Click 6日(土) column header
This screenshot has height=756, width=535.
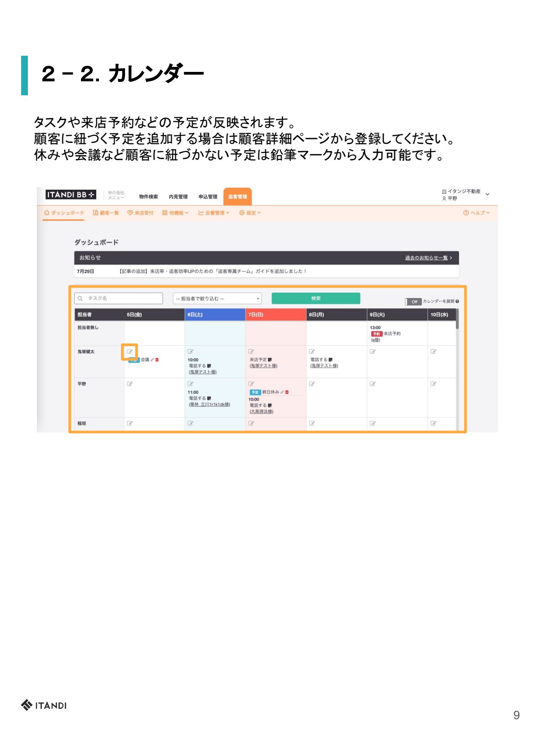pyautogui.click(x=215, y=315)
